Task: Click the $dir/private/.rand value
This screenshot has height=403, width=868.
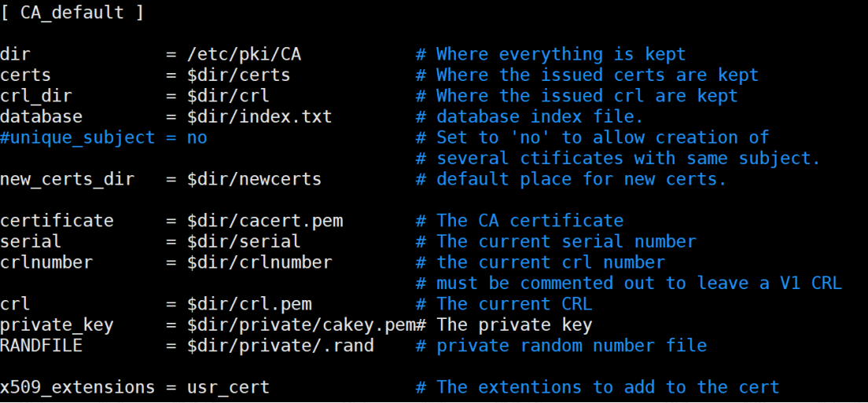Action: [x=280, y=346]
